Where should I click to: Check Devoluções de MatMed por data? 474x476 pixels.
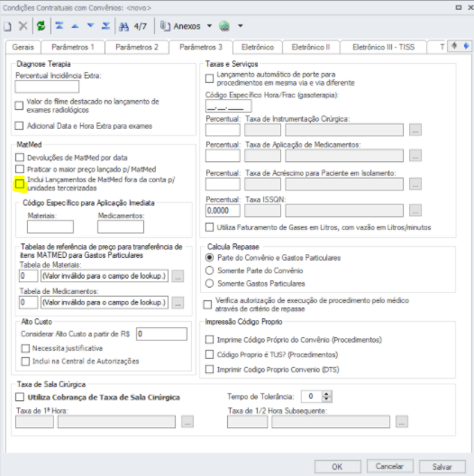pos(20,157)
